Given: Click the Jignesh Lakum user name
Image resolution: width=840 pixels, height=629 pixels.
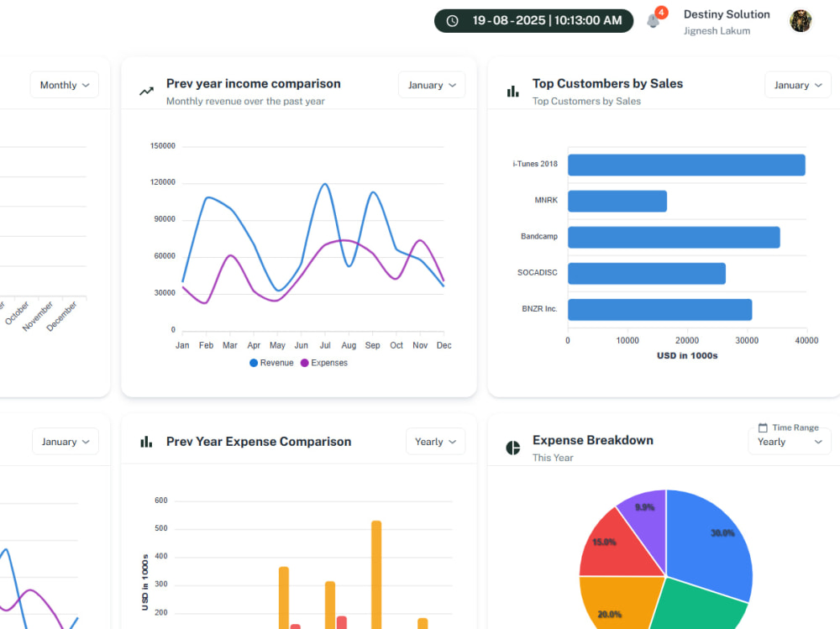Looking at the screenshot, I should (717, 31).
